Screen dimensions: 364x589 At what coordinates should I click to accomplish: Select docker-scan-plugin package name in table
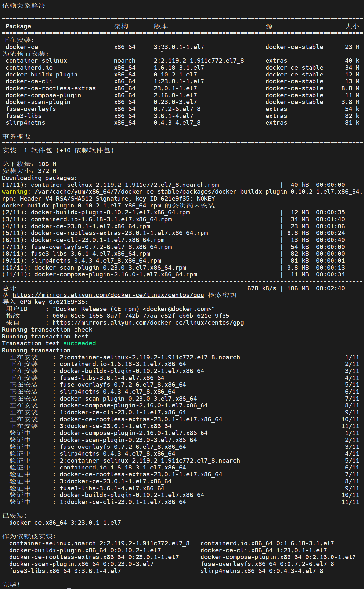coord(38,102)
